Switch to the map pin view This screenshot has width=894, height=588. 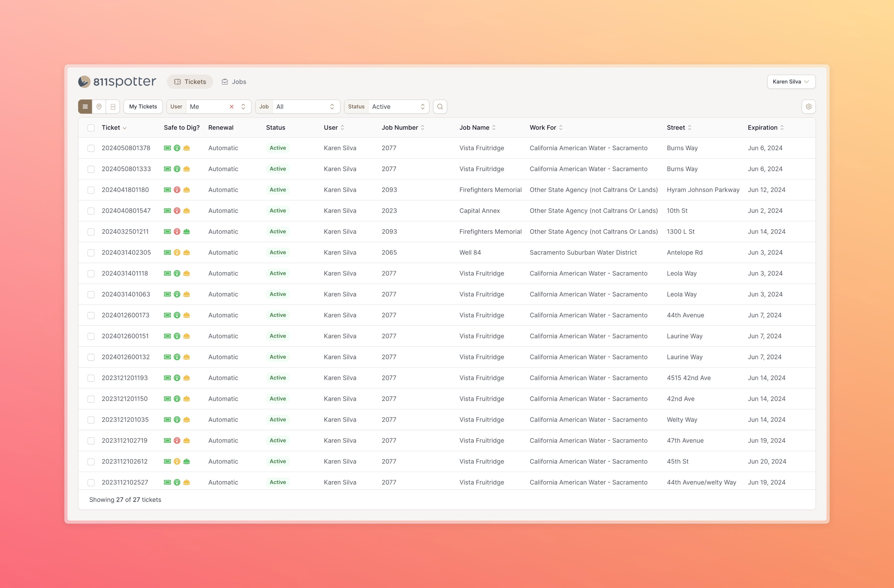coord(99,107)
